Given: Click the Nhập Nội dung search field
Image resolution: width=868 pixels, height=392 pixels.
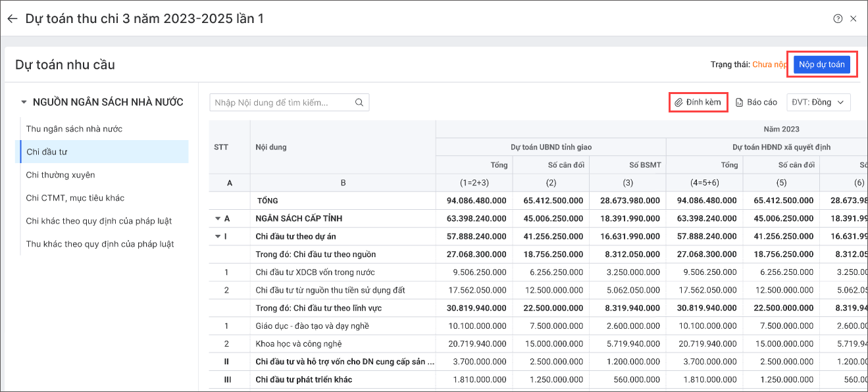Looking at the screenshot, I should point(282,103).
